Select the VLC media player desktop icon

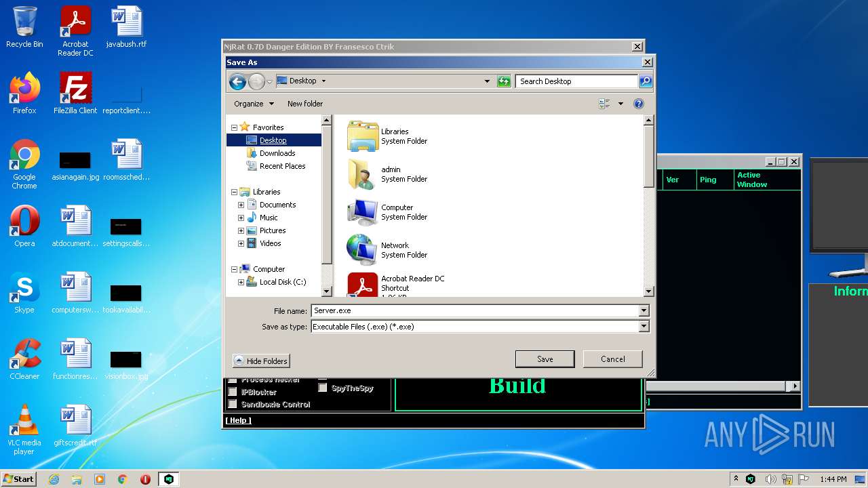(x=24, y=430)
